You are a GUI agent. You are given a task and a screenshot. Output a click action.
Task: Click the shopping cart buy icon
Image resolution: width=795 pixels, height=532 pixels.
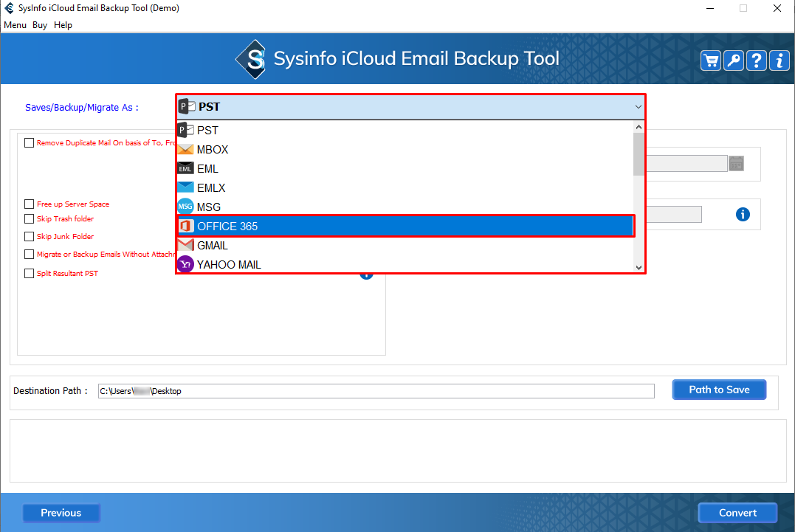(x=711, y=61)
